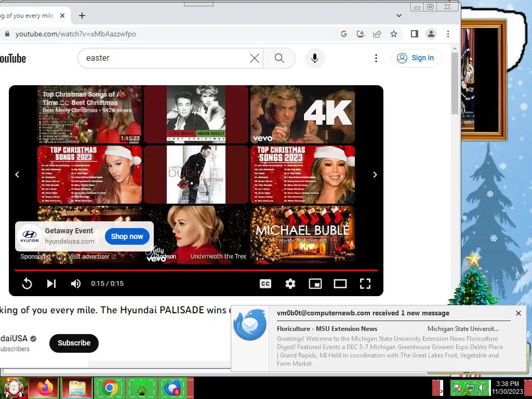The width and height of the screenshot is (532, 399).
Task: Open YouTube settings three-dot menu
Action: 376,58
